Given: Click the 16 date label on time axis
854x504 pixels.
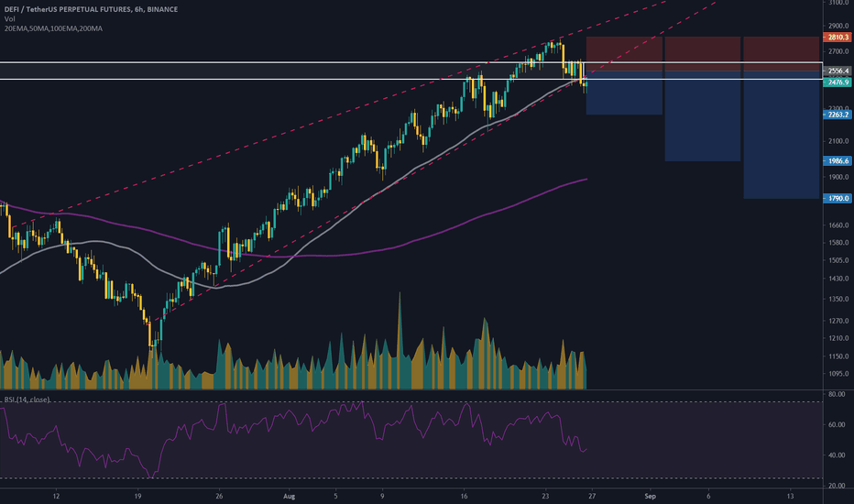Looking at the screenshot, I should (464, 497).
